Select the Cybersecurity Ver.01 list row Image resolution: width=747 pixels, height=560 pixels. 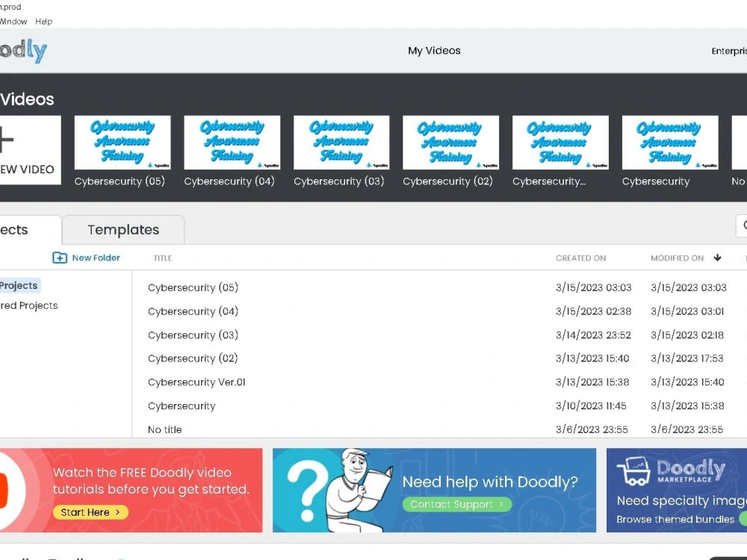click(x=438, y=382)
